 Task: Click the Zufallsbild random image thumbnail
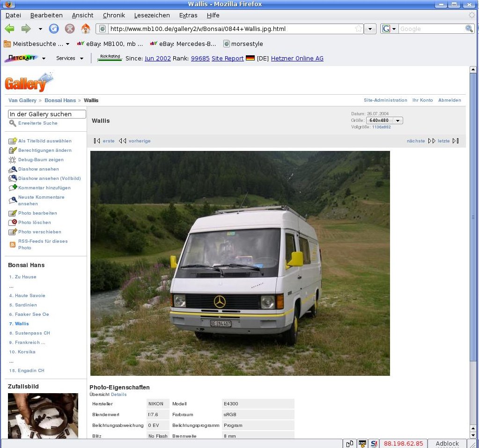(x=43, y=416)
